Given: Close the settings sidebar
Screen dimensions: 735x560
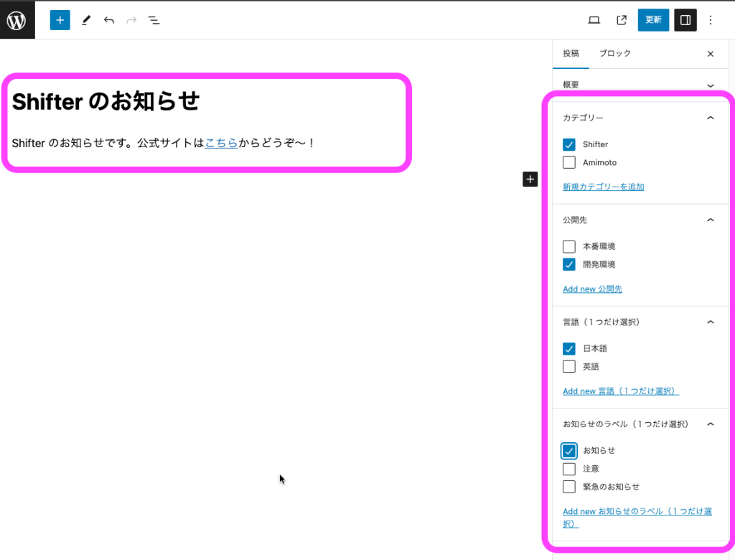Looking at the screenshot, I should pos(711,54).
